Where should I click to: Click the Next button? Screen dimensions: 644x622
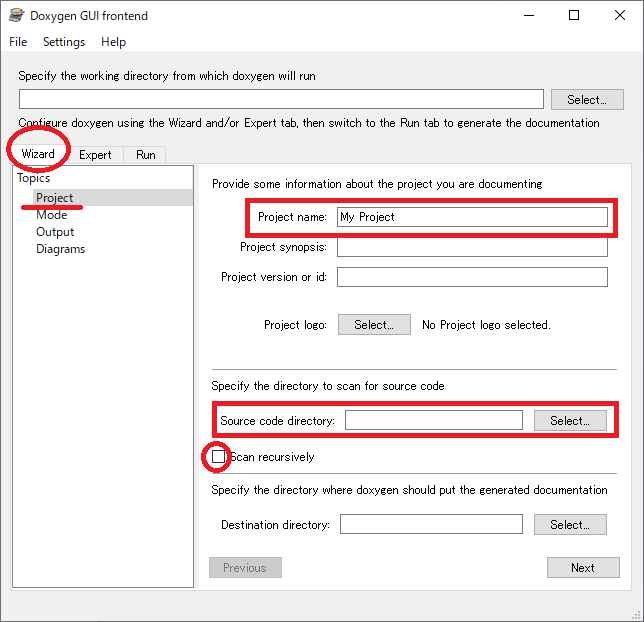tap(582, 568)
